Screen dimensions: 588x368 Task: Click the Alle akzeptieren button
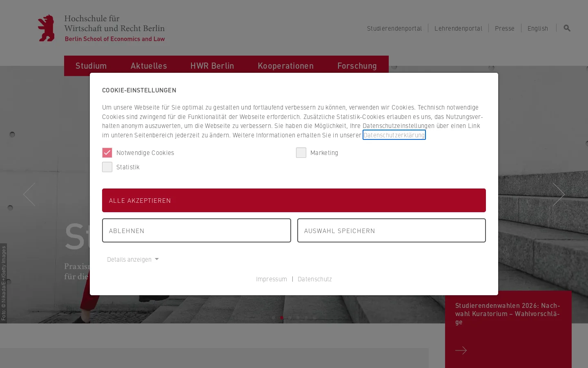[294, 200]
